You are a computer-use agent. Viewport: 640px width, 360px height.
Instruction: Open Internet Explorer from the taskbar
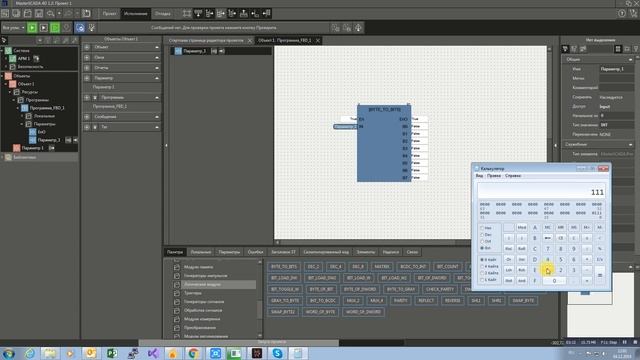pos(30,353)
